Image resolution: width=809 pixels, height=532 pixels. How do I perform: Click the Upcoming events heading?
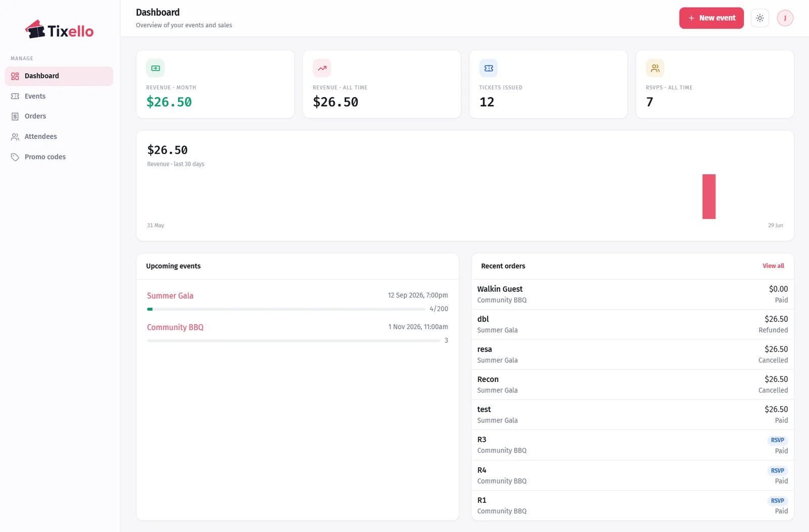(x=173, y=266)
